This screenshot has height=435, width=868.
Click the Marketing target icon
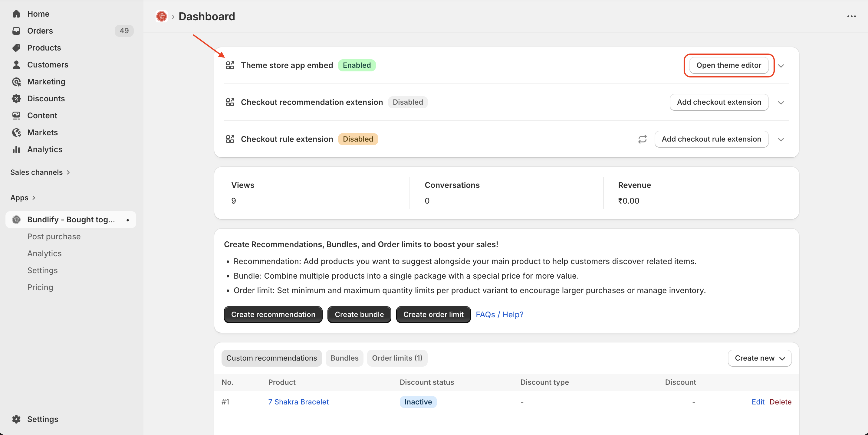point(16,81)
